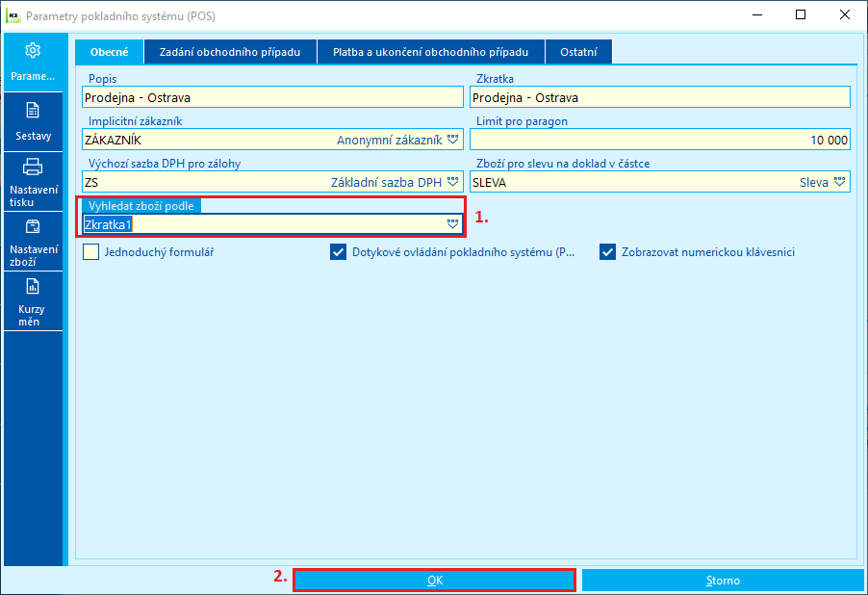This screenshot has width=868, height=595.
Task: Enable the Jednoduchý formulář checkbox
Action: 90,252
